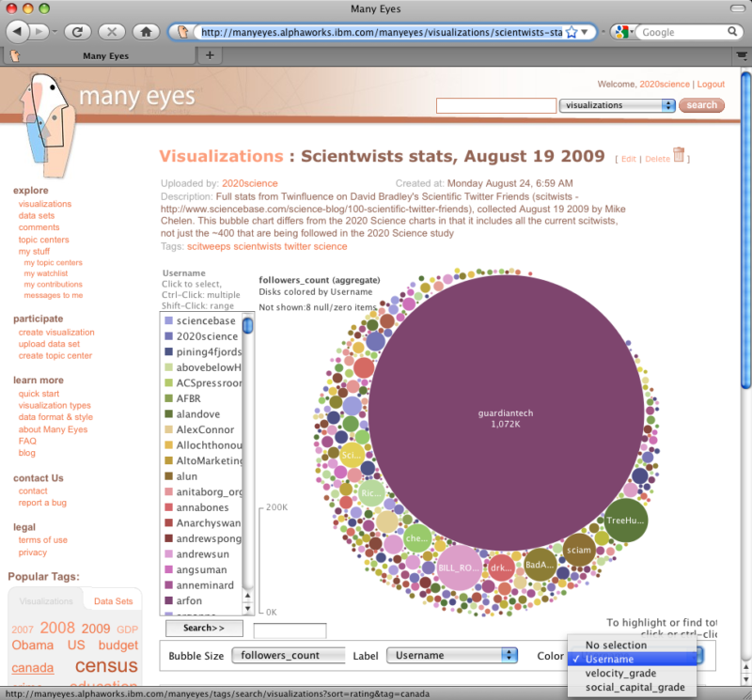
Task: Click the trash can icon next to Delete
Action: coord(679,154)
